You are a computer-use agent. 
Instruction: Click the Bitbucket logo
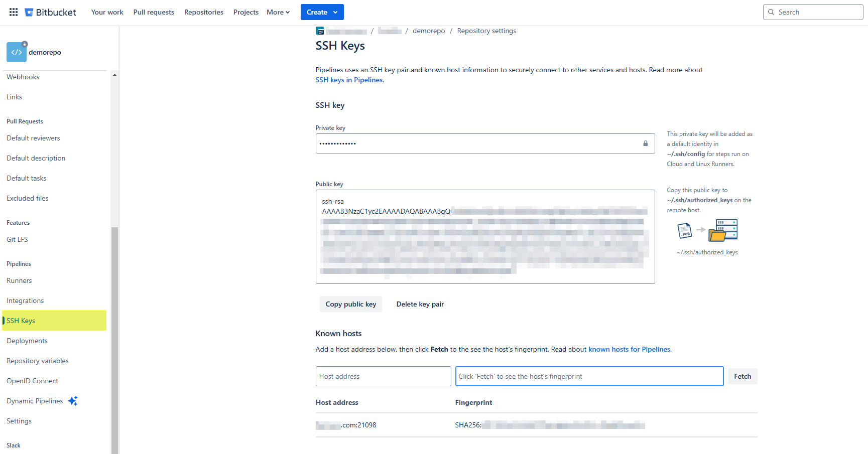50,12
